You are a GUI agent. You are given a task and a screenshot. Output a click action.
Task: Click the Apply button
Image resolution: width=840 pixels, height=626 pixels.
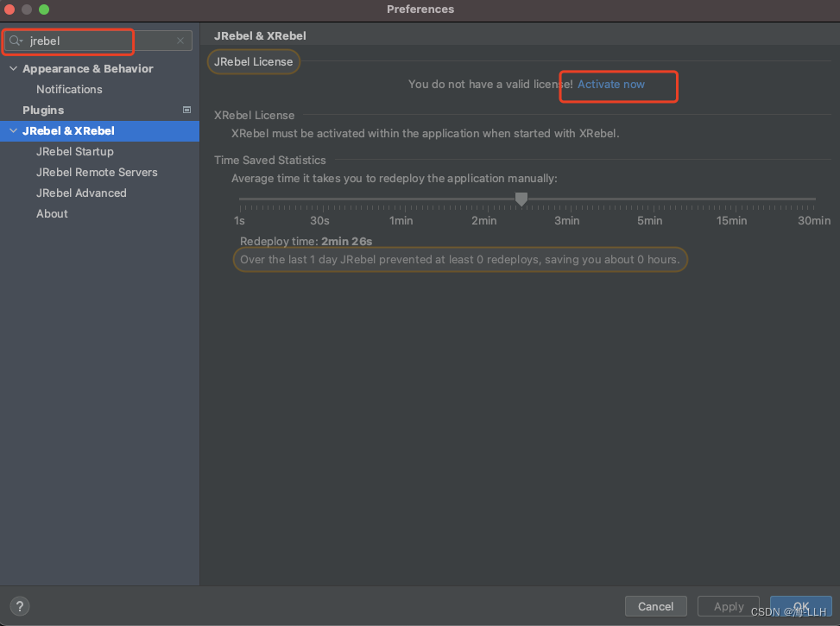[x=729, y=606]
